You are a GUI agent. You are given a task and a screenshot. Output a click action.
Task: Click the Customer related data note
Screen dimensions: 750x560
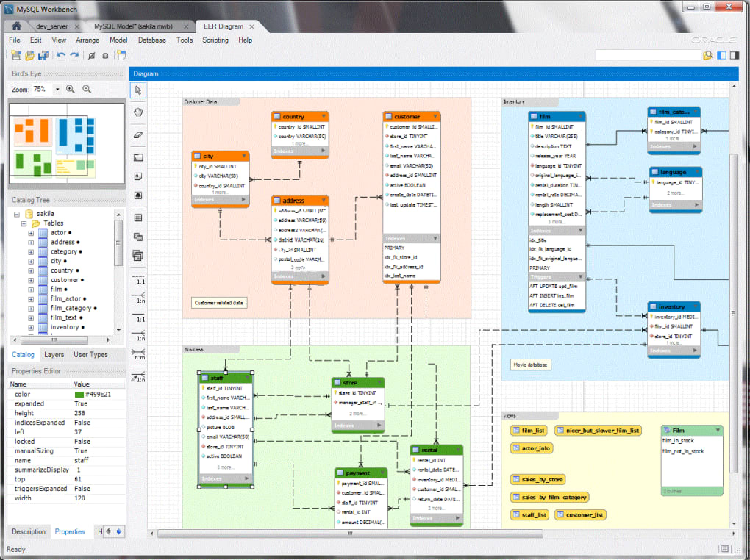tap(219, 303)
